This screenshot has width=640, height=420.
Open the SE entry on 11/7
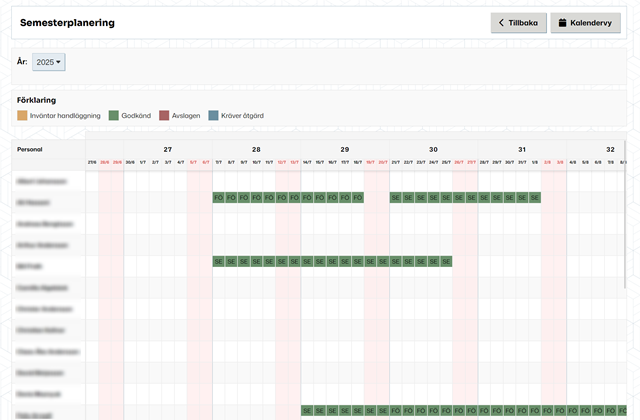tap(269, 261)
